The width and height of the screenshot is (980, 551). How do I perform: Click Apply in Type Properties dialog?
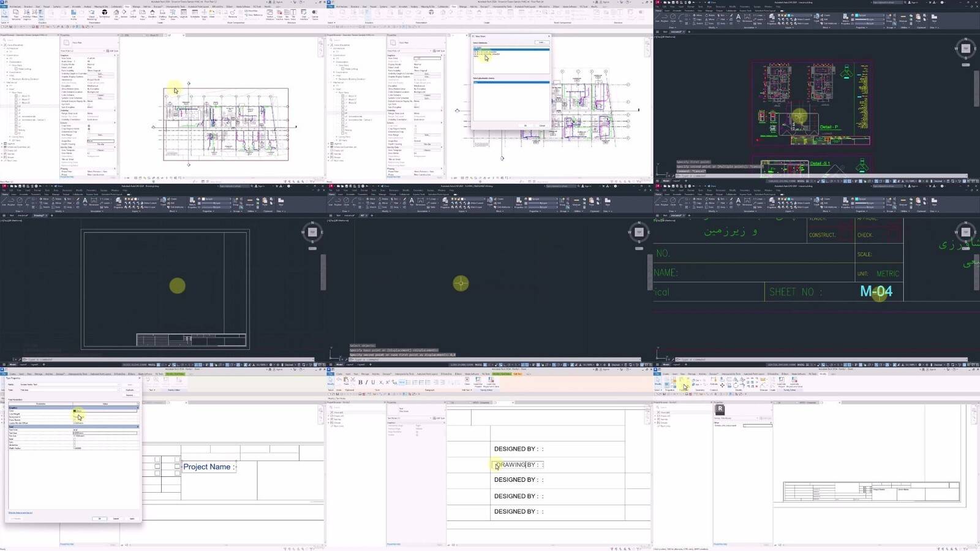(132, 519)
